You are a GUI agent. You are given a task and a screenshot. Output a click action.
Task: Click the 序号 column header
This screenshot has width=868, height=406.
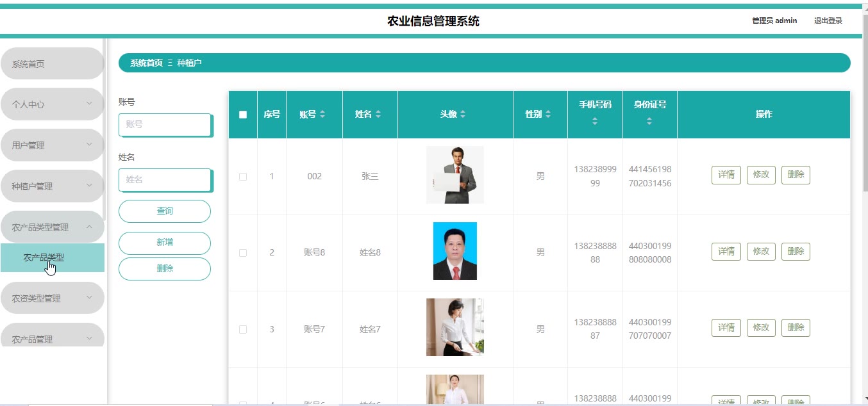point(272,115)
